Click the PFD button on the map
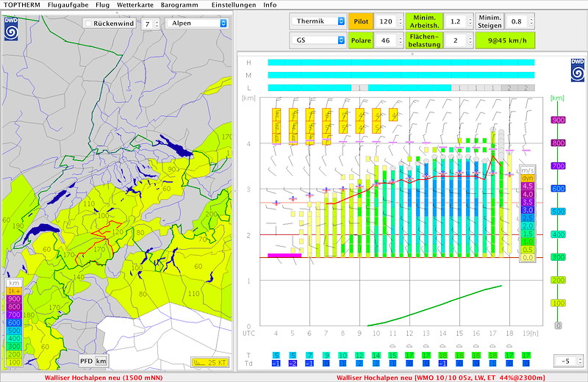Screen dimensions: 588x382 click(86, 361)
